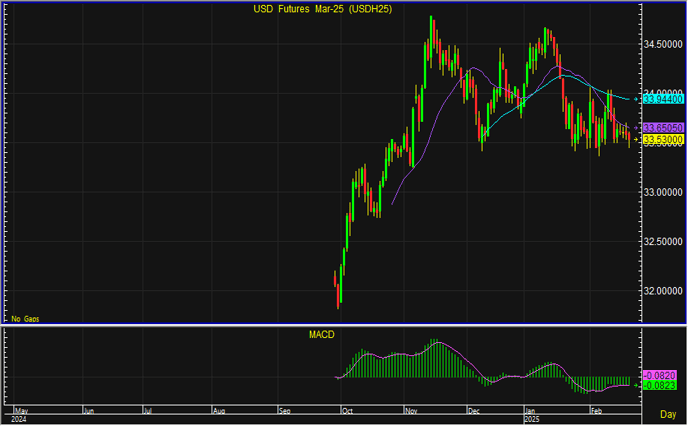Open the Day interval selector
Image resolution: width=688 pixels, height=426 pixels.
[668, 413]
